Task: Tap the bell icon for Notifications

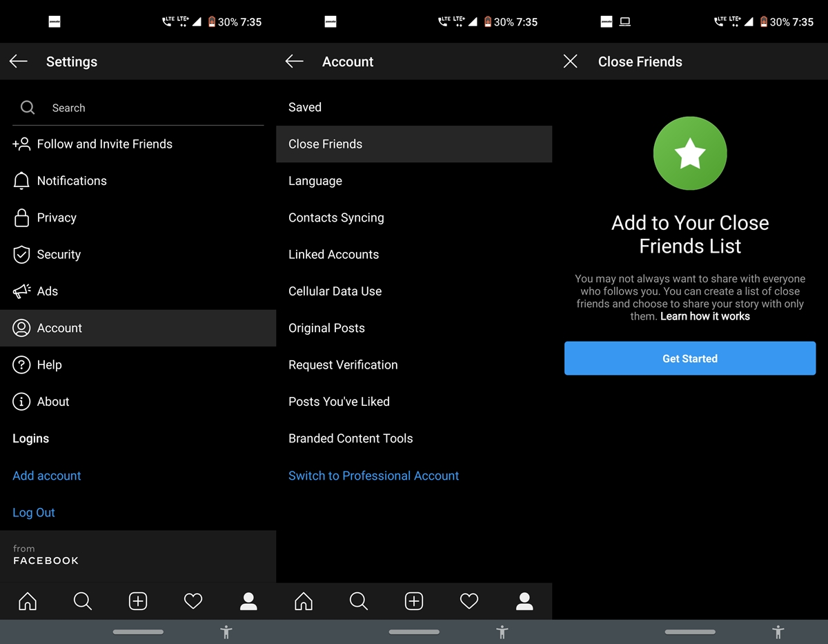Action: tap(21, 181)
